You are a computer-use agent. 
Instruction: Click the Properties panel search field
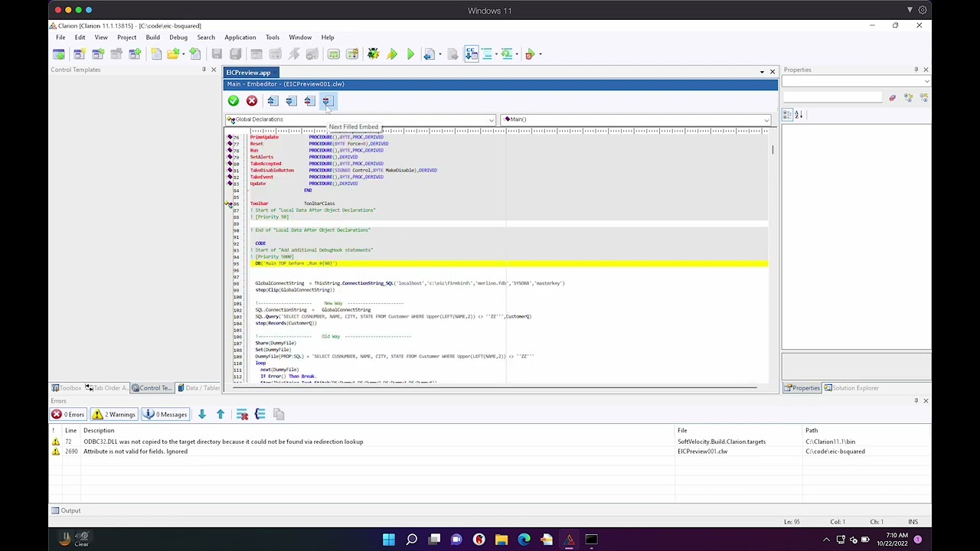832,98
